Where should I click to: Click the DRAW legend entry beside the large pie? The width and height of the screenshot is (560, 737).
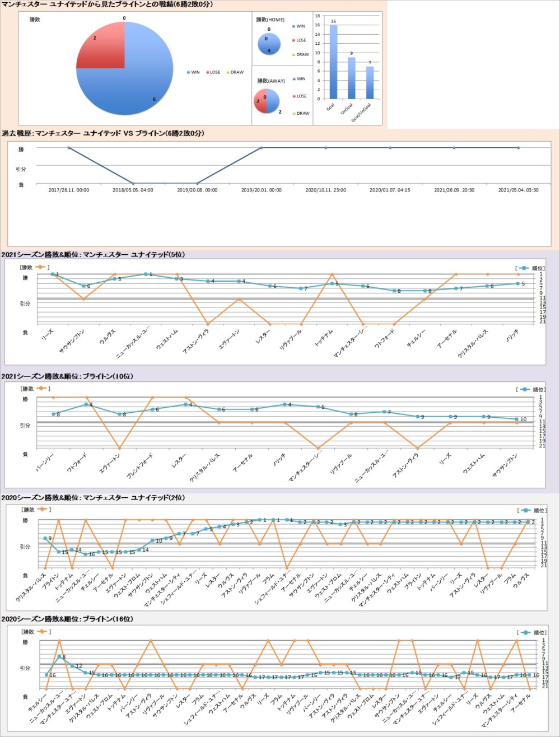coord(235,72)
